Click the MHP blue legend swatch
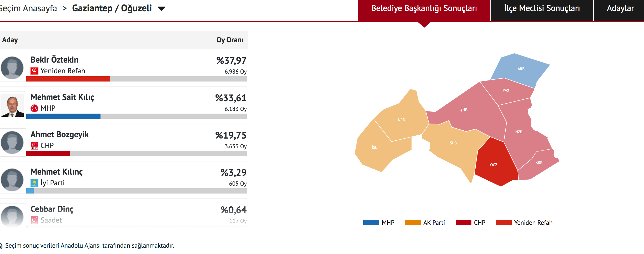644x254 pixels. [371, 223]
